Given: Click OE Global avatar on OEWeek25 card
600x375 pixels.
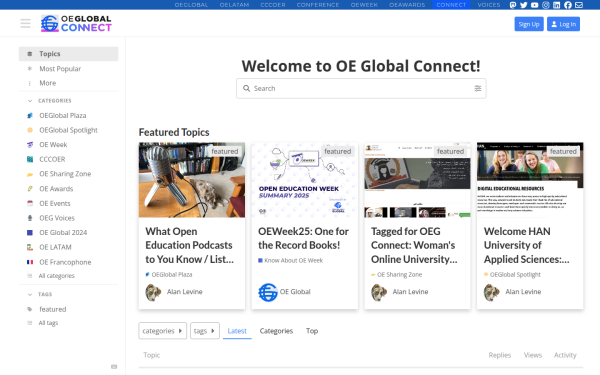Looking at the screenshot, I should [x=267, y=292].
